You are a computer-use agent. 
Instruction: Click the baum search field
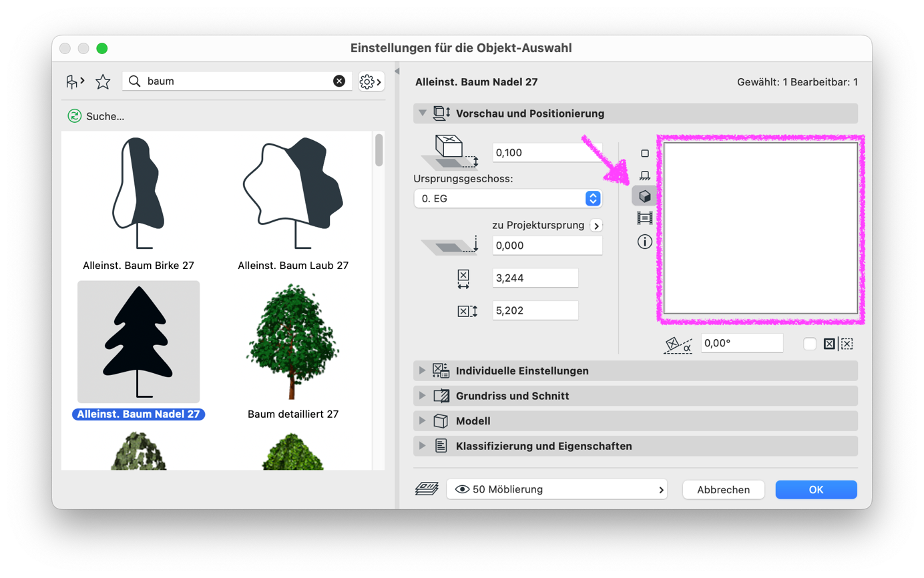tap(238, 81)
